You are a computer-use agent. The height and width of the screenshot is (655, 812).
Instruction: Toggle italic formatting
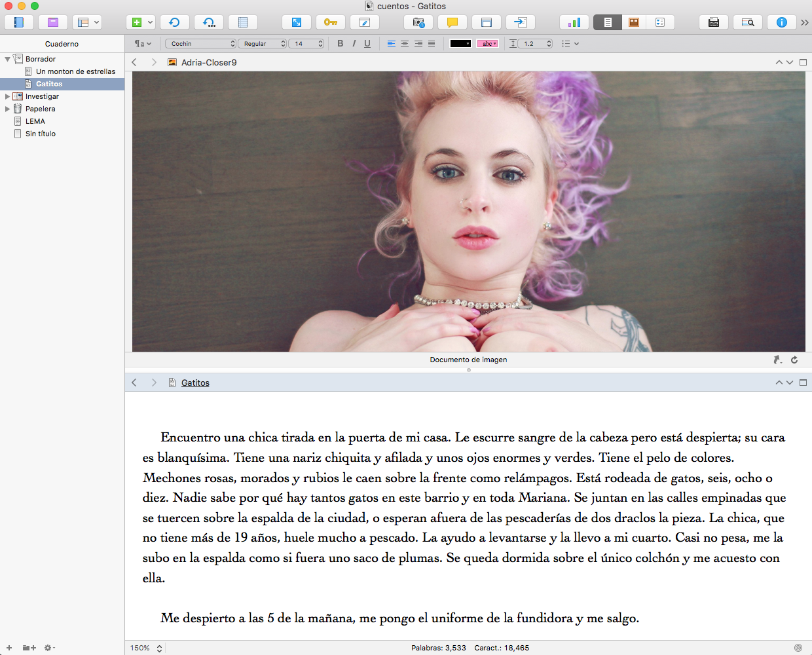point(354,44)
